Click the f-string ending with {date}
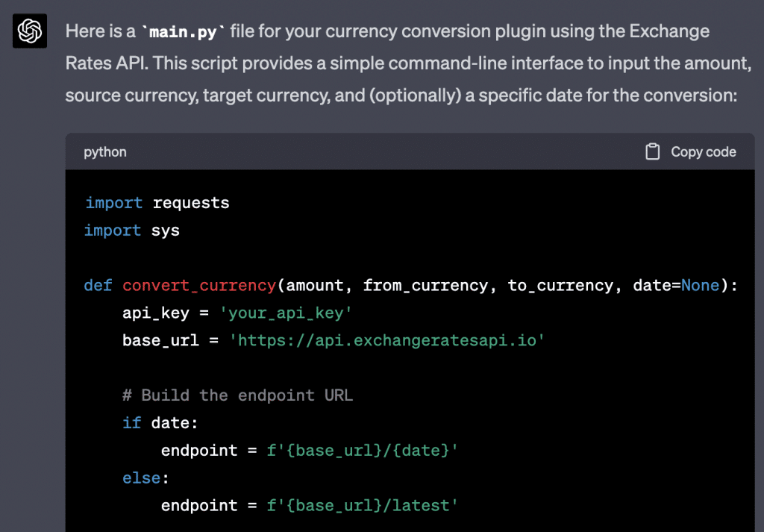Viewport: 764px width, 532px height. coord(363,450)
